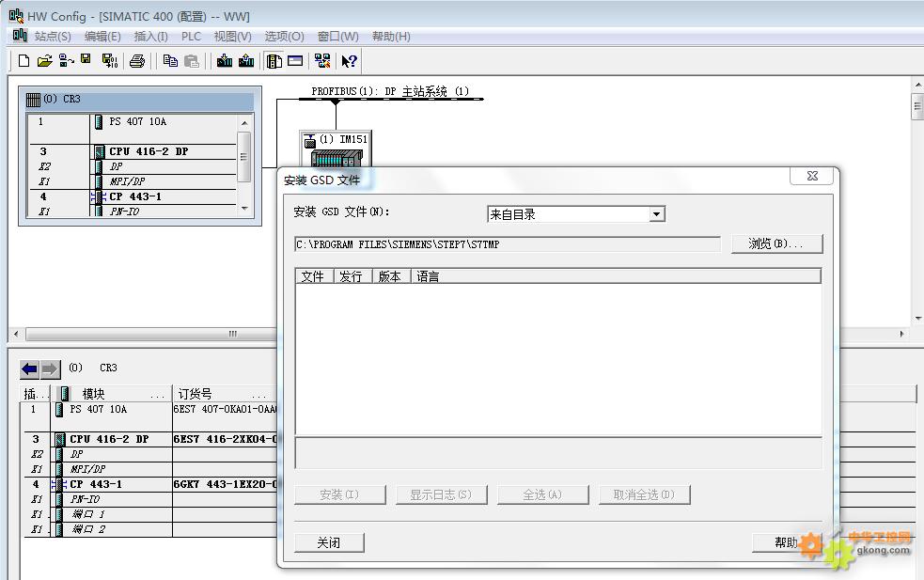Click the Paste toolbar icon
Viewport: 924px width, 580px height.
[192, 61]
